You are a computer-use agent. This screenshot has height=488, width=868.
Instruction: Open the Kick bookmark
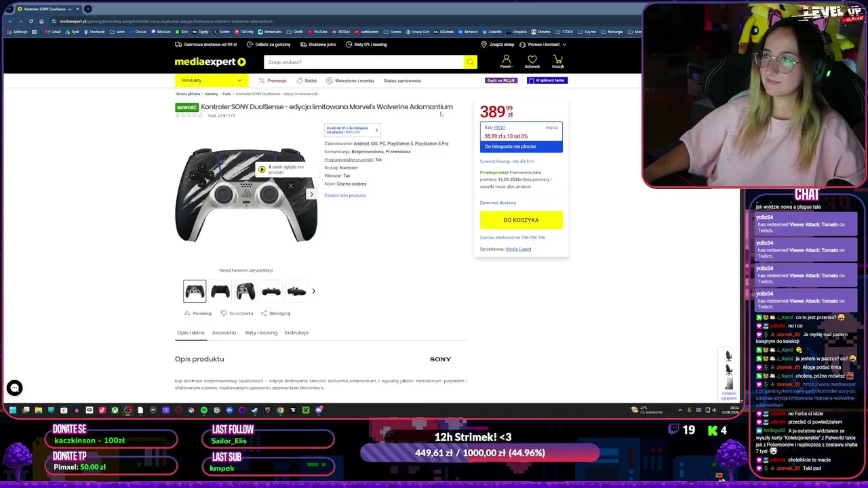[x=182, y=32]
